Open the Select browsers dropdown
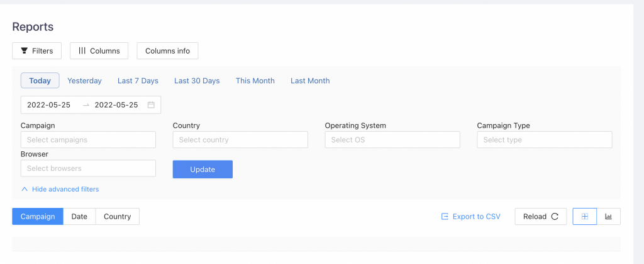Image resolution: width=644 pixels, height=264 pixels. click(x=88, y=168)
